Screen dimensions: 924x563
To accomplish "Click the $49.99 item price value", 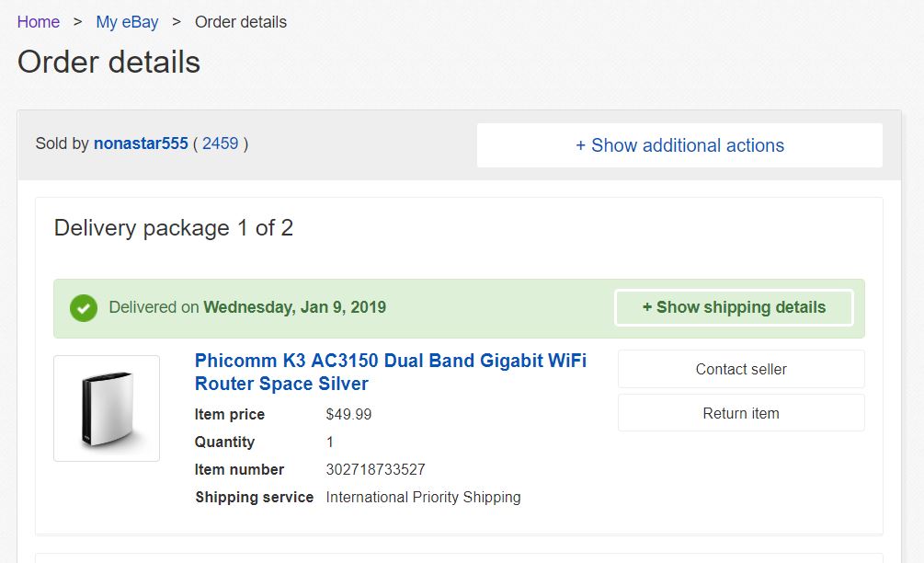I will tap(348, 414).
